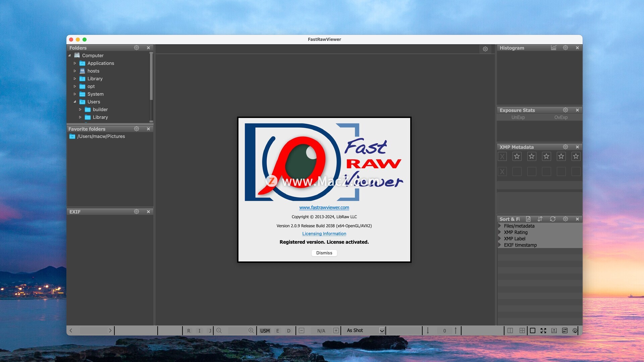Image resolution: width=644 pixels, height=362 pixels.
Task: Click down arrow left of value 0
Action: pyautogui.click(x=428, y=330)
